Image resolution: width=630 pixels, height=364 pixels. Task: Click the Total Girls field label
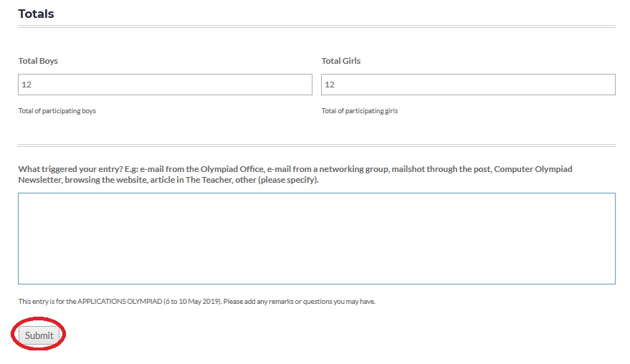341,61
